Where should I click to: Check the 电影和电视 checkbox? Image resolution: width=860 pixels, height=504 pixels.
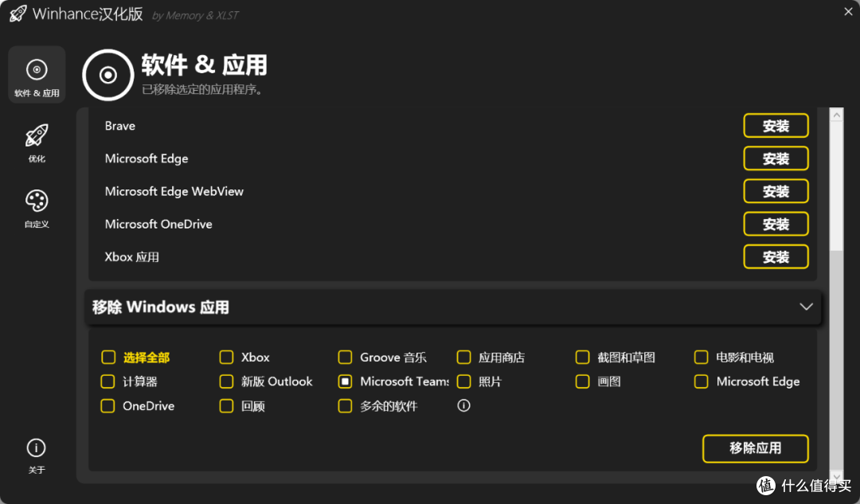(x=701, y=357)
